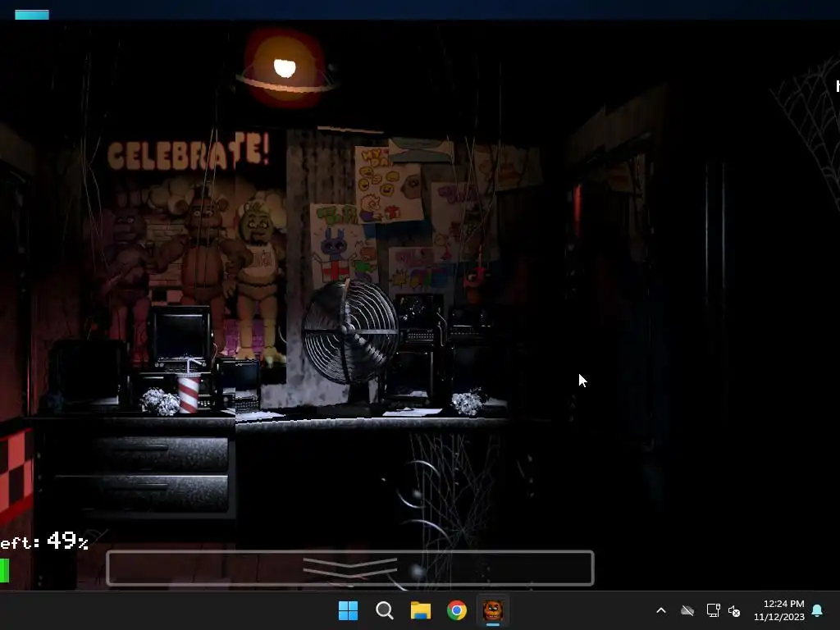Screen dimensions: 840x630
Task: Launch Google Chrome from taskbar
Action: [457, 610]
